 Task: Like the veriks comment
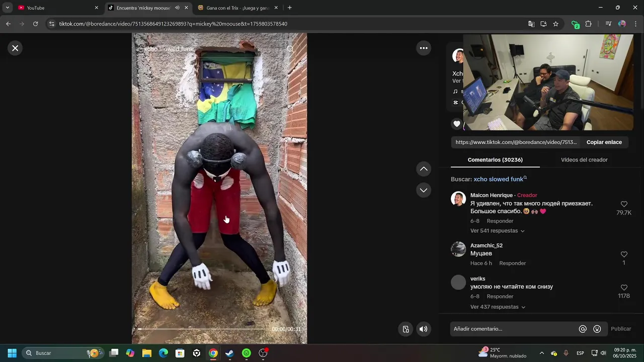(624, 288)
